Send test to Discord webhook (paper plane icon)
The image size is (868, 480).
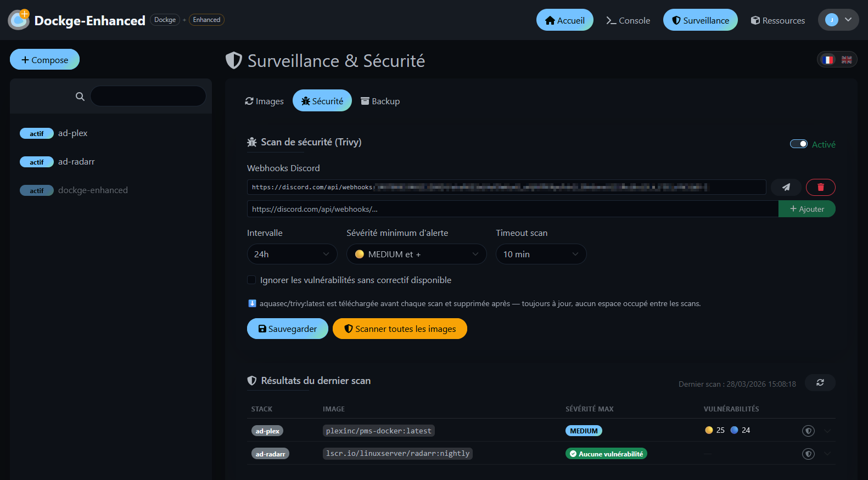pyautogui.click(x=786, y=187)
